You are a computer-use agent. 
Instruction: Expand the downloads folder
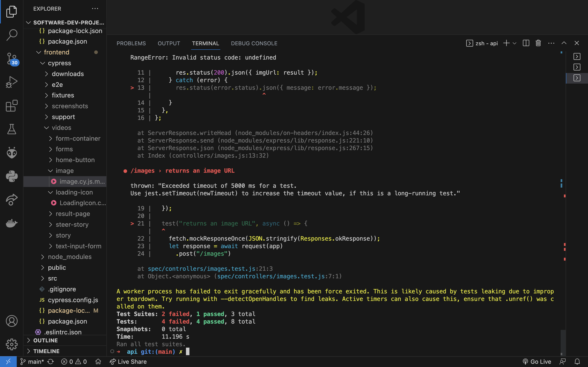coord(68,74)
